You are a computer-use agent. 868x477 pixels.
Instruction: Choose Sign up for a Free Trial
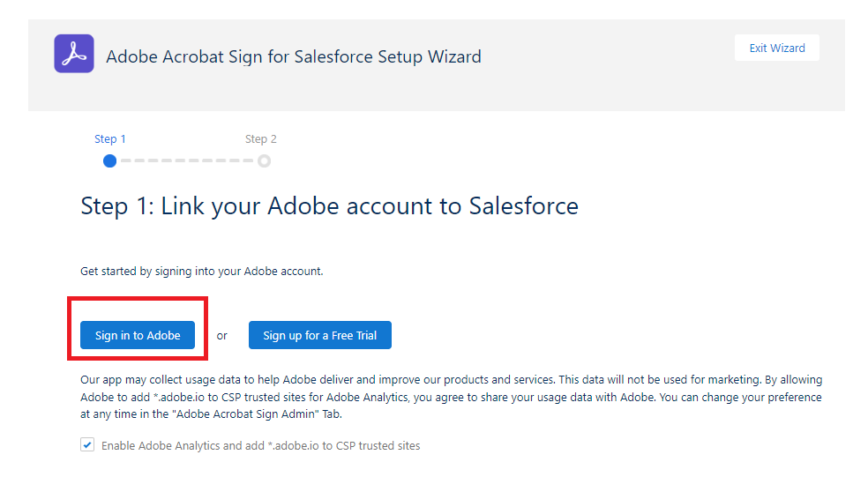319,335
